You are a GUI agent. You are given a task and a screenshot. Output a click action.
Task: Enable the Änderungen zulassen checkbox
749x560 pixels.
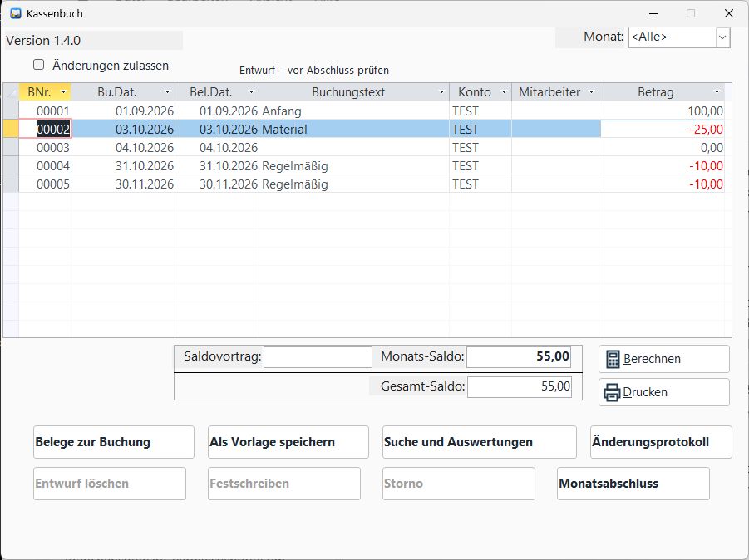pos(39,65)
